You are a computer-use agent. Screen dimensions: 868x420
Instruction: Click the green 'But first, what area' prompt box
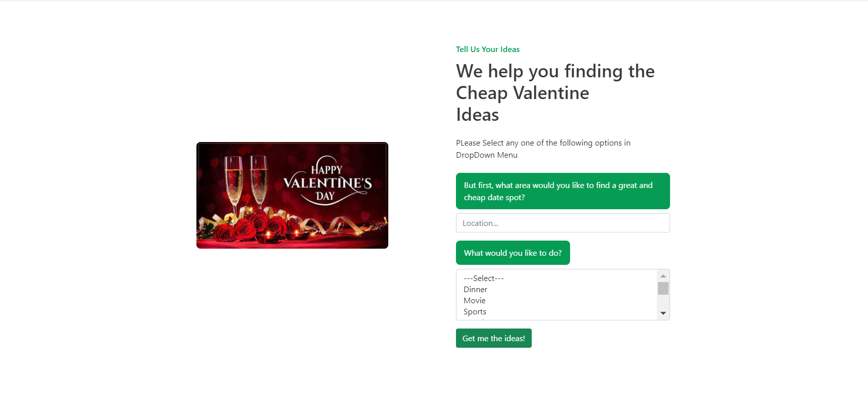(563, 191)
